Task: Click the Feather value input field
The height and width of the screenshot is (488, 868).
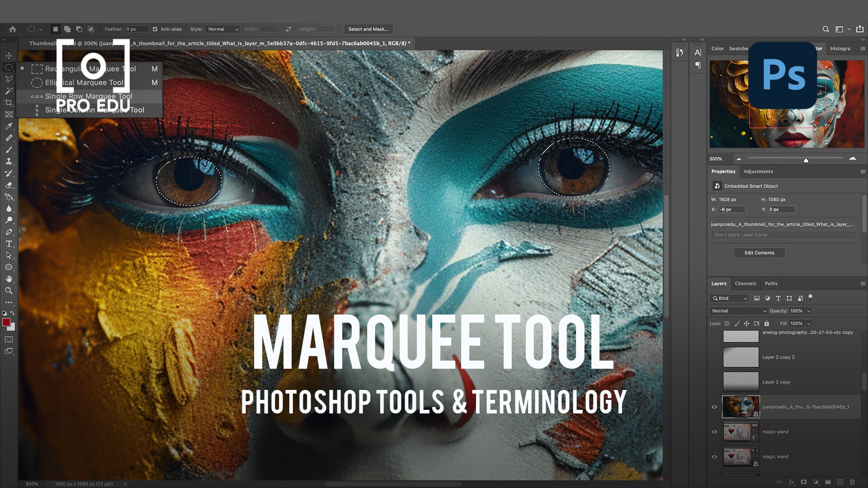Action: tap(137, 29)
